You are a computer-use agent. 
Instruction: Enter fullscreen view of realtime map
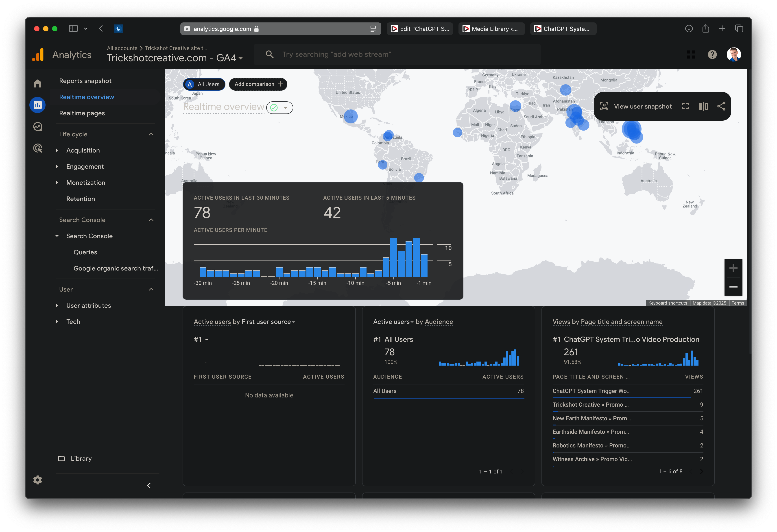tap(685, 106)
